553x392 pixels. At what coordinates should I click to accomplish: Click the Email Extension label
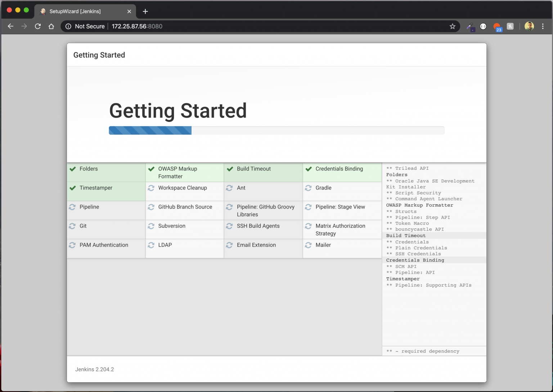click(256, 245)
